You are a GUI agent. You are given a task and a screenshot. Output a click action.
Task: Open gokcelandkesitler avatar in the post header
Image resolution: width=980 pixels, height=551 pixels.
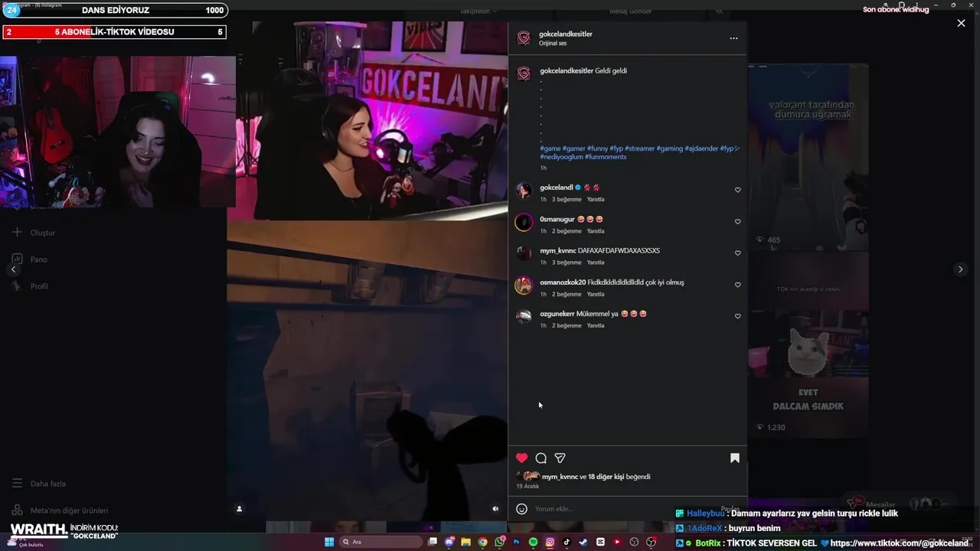pyautogui.click(x=524, y=38)
